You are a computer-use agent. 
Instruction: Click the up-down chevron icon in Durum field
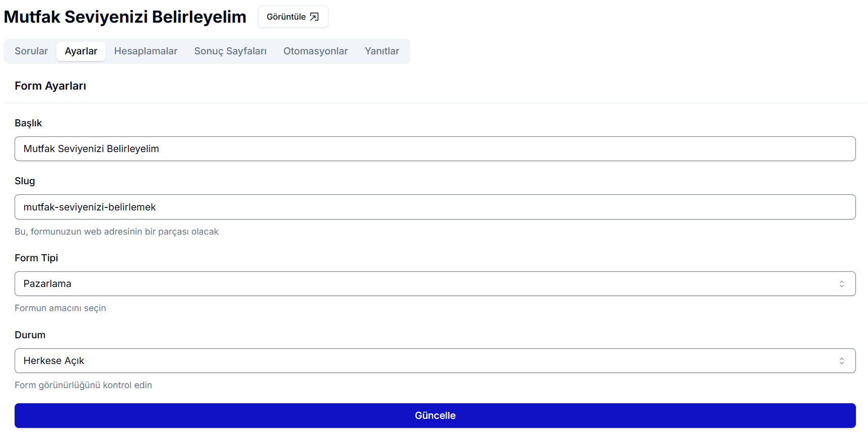841,361
